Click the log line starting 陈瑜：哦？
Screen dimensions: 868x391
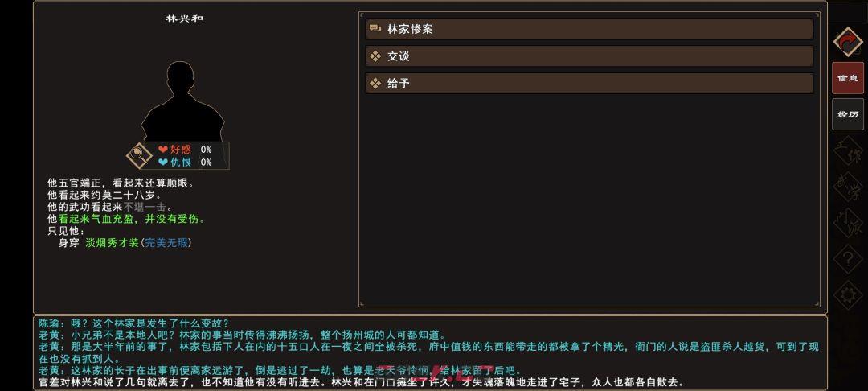[x=133, y=323]
